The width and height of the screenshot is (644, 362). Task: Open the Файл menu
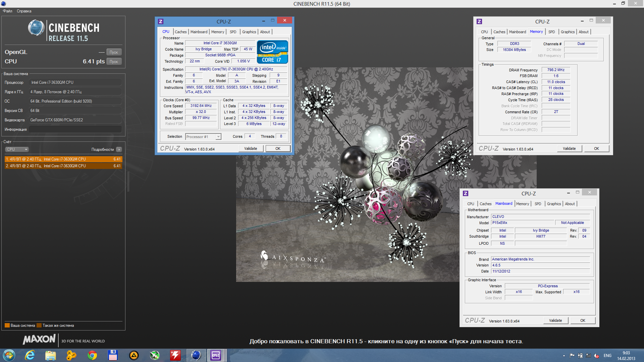[7, 11]
